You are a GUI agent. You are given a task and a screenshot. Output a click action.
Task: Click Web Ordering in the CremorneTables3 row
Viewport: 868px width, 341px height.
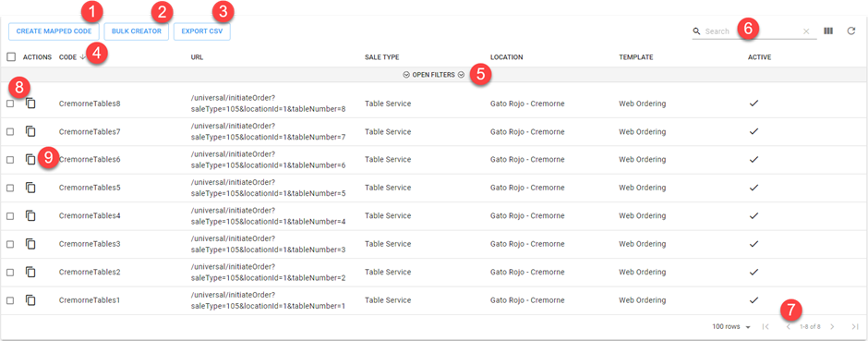click(642, 244)
